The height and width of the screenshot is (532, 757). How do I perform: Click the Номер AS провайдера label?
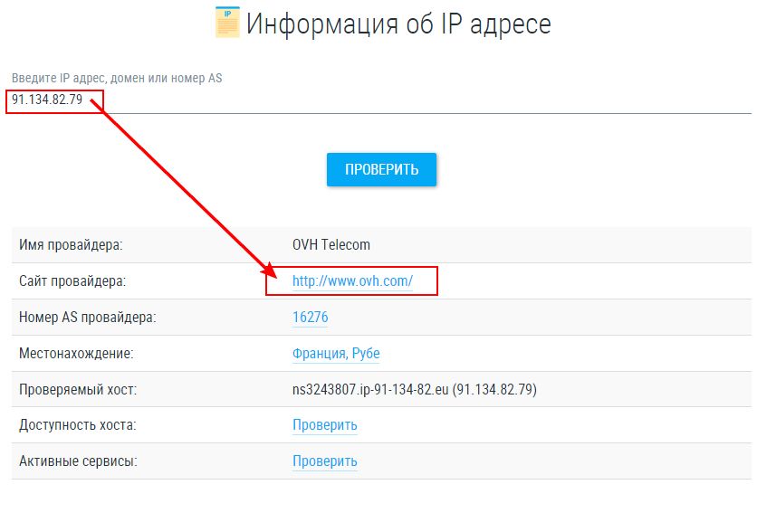point(88,317)
